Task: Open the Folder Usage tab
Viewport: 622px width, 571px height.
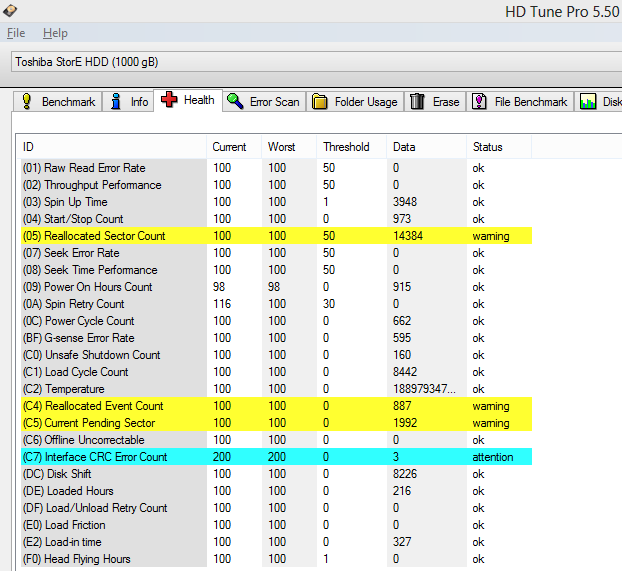Action: (x=355, y=102)
